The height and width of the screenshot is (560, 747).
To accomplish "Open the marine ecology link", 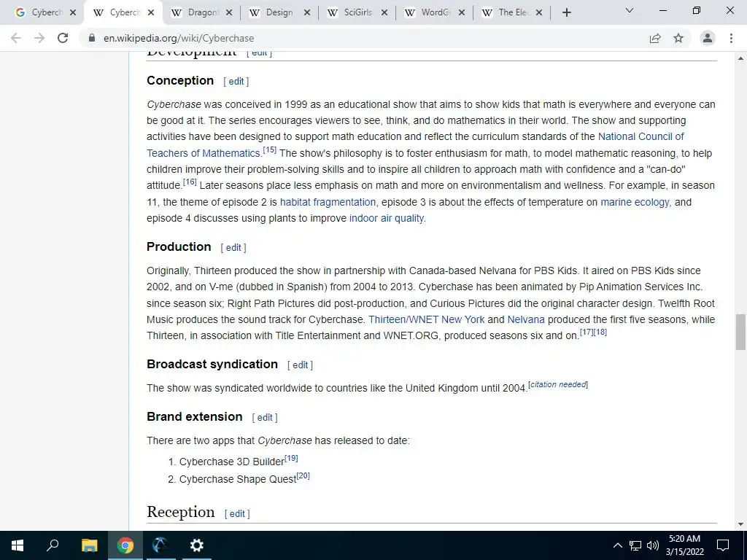I will click(x=635, y=203).
